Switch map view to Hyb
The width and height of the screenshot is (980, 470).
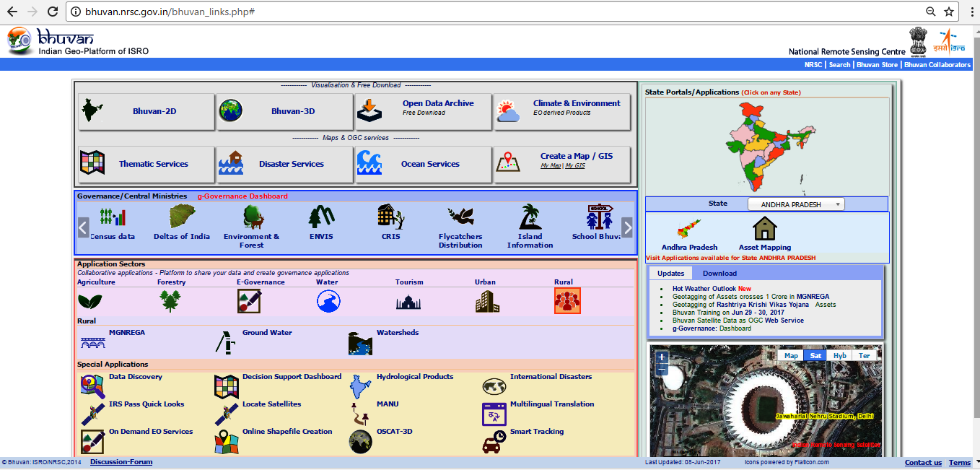840,355
